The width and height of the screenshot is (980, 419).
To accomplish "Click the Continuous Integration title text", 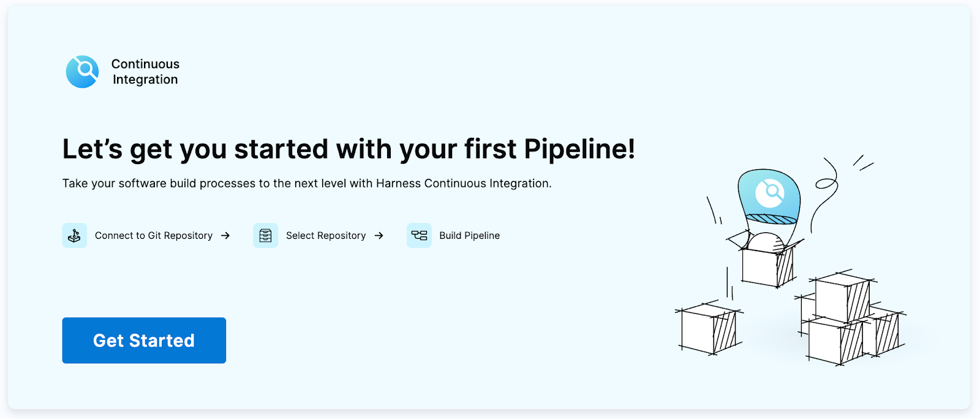I will click(145, 72).
